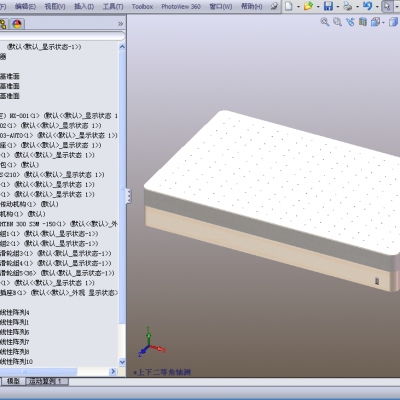
Task: Click the Open file folder icon
Action: 309,6
